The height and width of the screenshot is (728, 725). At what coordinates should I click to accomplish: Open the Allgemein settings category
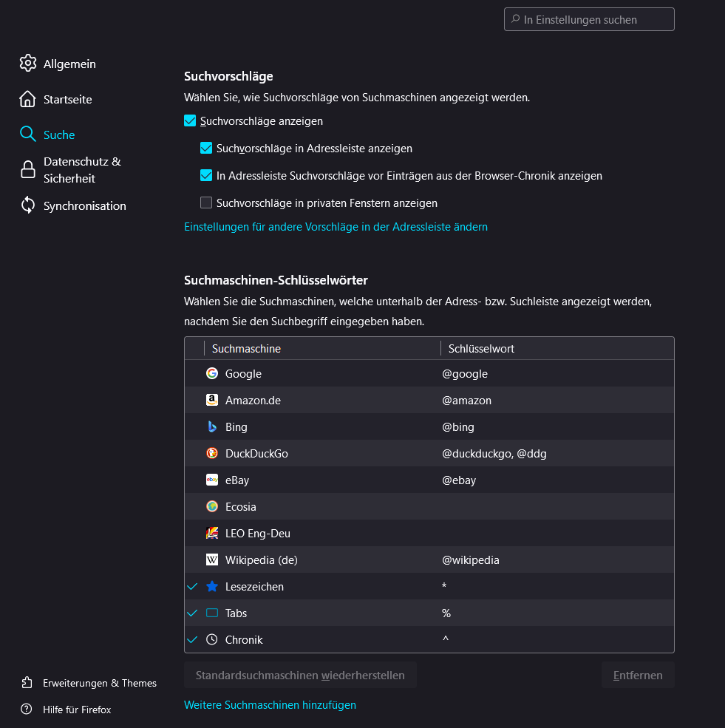pyautogui.click(x=69, y=64)
